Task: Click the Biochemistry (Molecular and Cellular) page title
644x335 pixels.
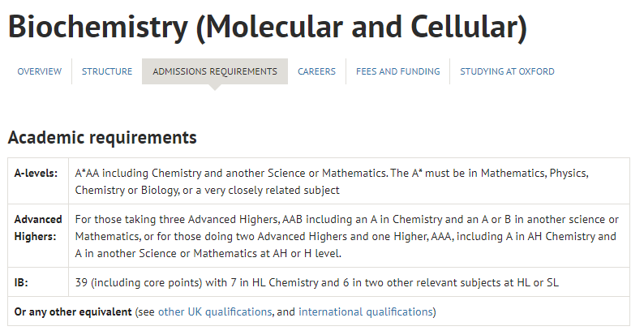Action: click(x=268, y=27)
